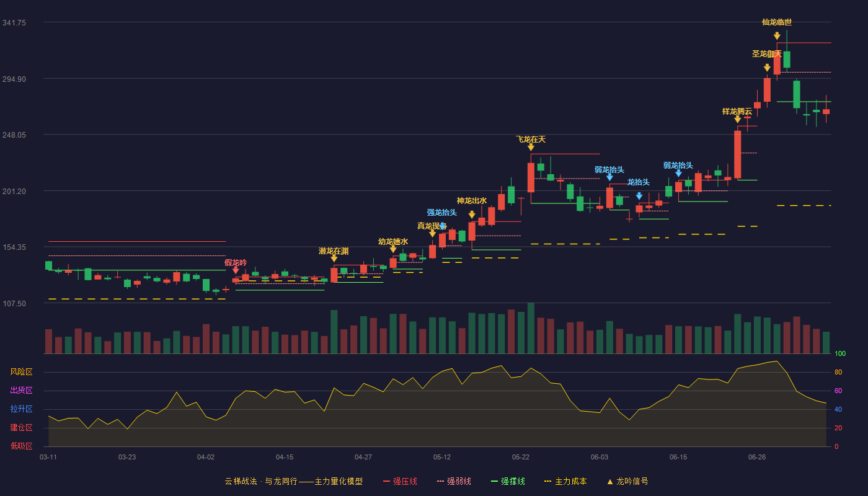Toggle the 龙吟信号 legend series
868x496 pixels.
[x=627, y=481]
